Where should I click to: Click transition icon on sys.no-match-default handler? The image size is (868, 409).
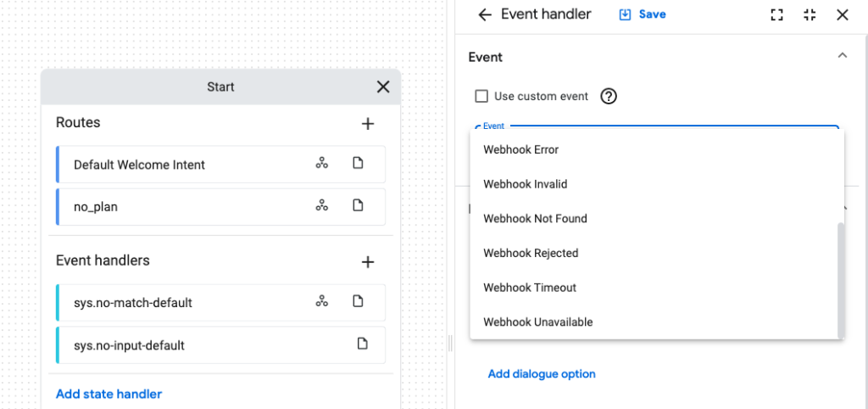(322, 301)
